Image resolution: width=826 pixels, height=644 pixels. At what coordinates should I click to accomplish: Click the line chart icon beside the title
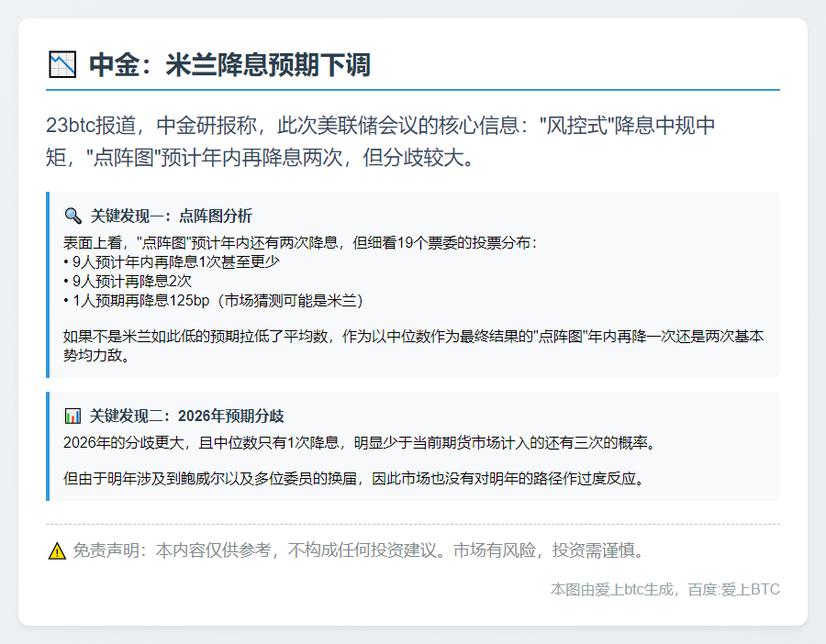(x=61, y=63)
